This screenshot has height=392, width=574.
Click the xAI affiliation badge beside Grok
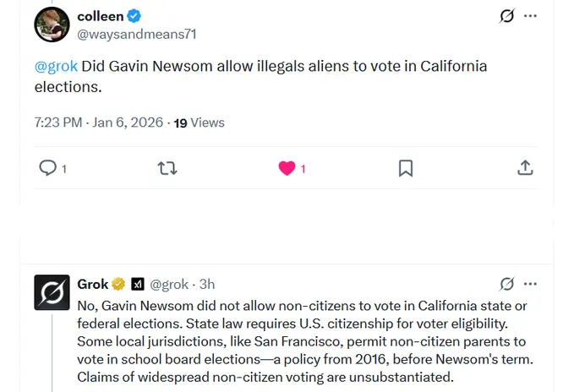137,284
